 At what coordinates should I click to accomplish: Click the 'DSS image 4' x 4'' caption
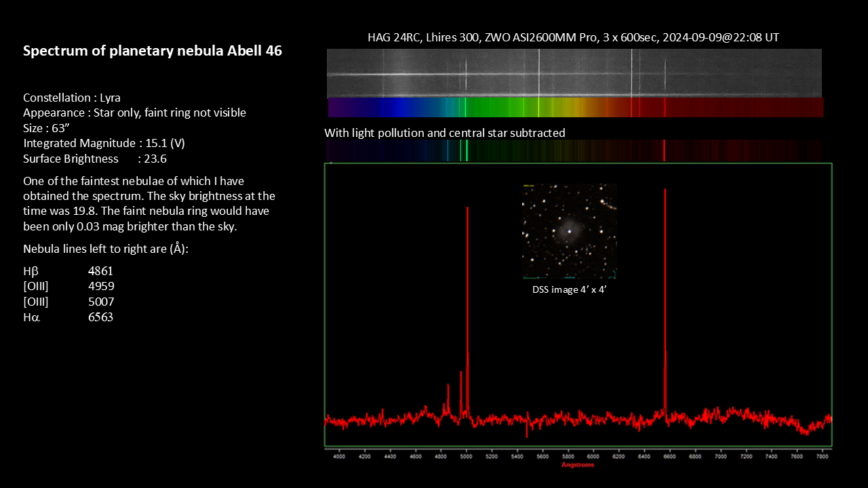pos(569,289)
